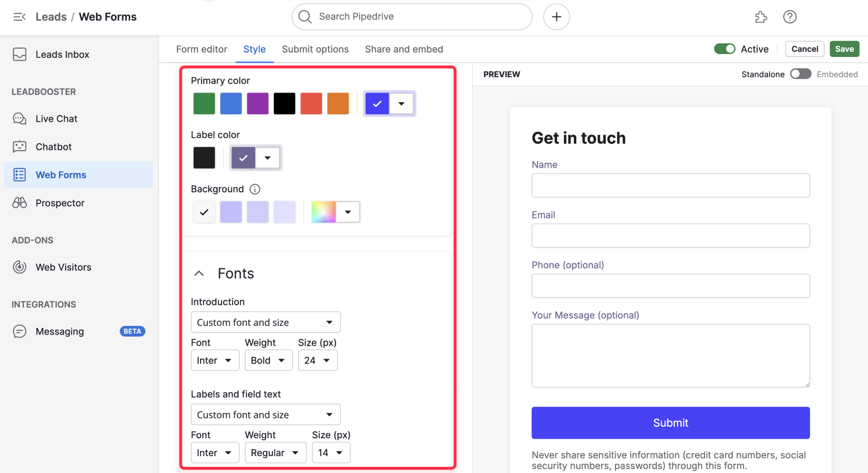The width and height of the screenshot is (868, 473).
Task: Open the Label color custom picker dropdown
Action: pyautogui.click(x=268, y=158)
